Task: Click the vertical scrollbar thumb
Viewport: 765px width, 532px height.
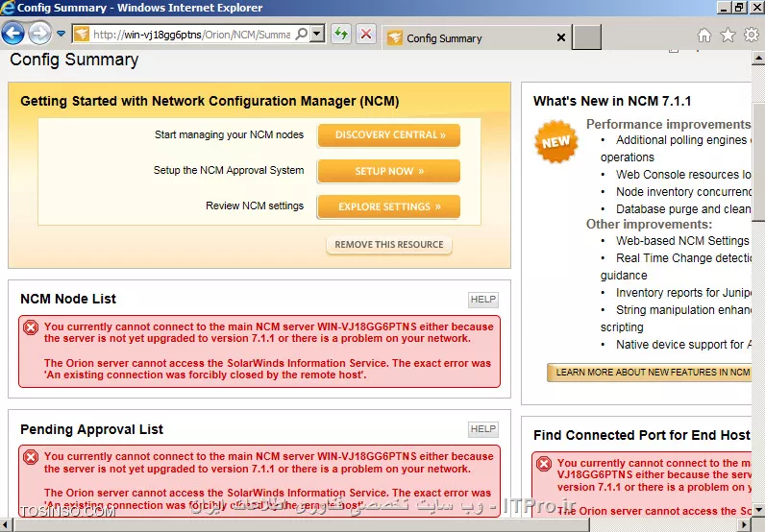Action: click(758, 161)
